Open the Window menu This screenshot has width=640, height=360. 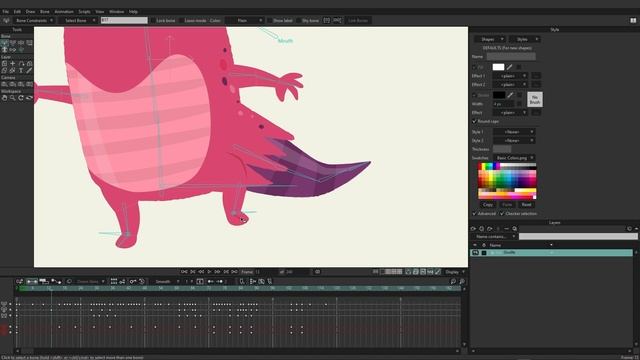pyautogui.click(x=116, y=12)
